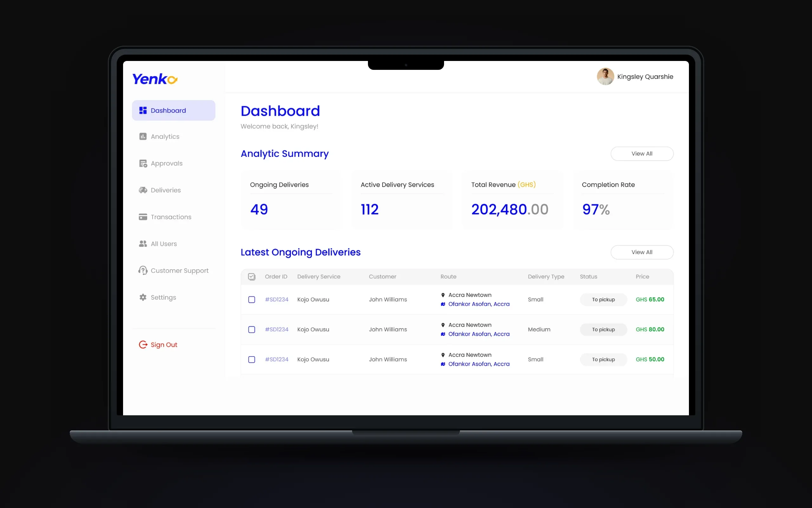The width and height of the screenshot is (812, 508).
Task: Click the Customer Support headset icon
Action: click(143, 271)
